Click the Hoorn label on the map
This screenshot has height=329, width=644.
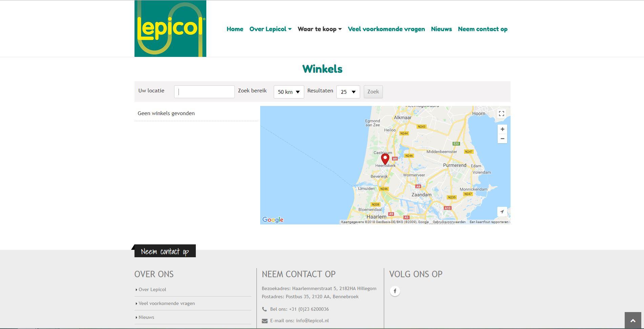(x=479, y=113)
